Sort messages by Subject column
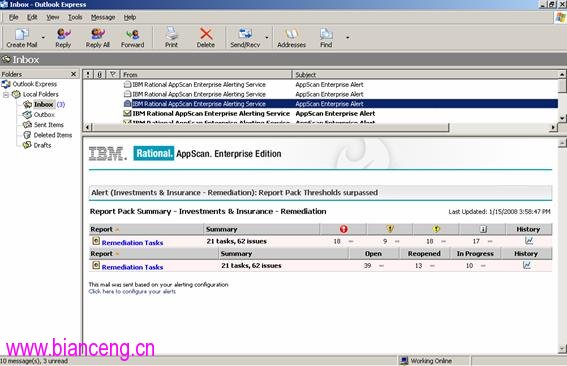This screenshot has height=366, width=567. 425,75
